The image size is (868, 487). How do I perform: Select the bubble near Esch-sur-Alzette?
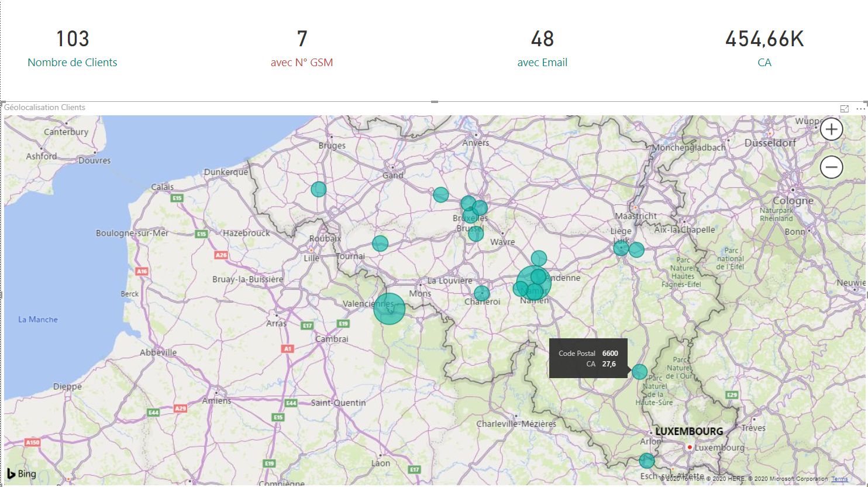point(647,461)
